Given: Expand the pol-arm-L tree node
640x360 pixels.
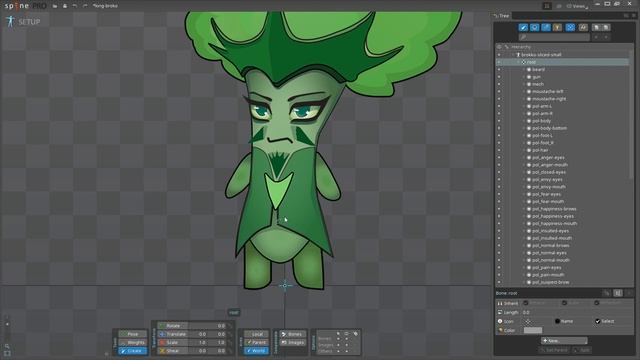Looking at the screenshot, I should 524,106.
